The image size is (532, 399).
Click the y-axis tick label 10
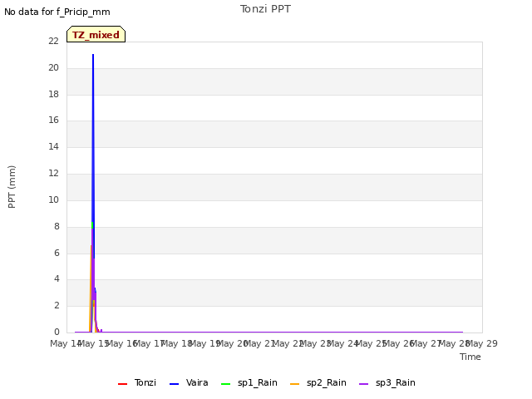click(x=53, y=199)
